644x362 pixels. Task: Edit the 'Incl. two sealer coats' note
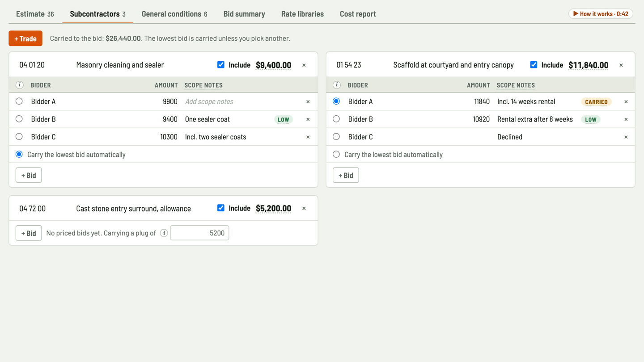pyautogui.click(x=216, y=137)
